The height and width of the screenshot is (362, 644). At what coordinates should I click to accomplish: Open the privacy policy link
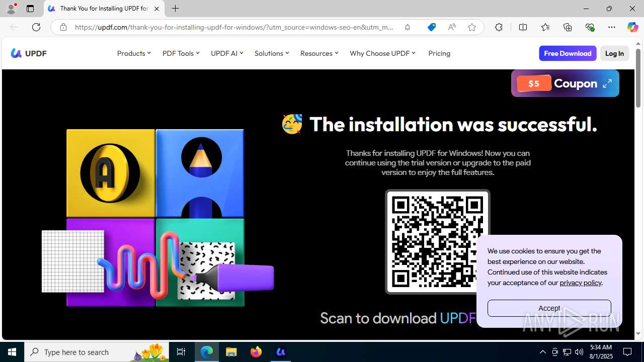coord(581,283)
